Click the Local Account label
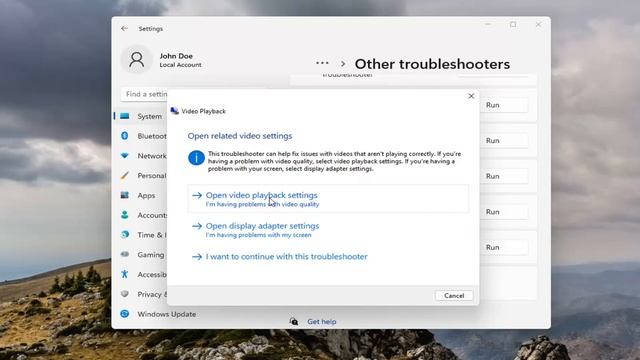This screenshot has height=360, width=640. [180, 65]
